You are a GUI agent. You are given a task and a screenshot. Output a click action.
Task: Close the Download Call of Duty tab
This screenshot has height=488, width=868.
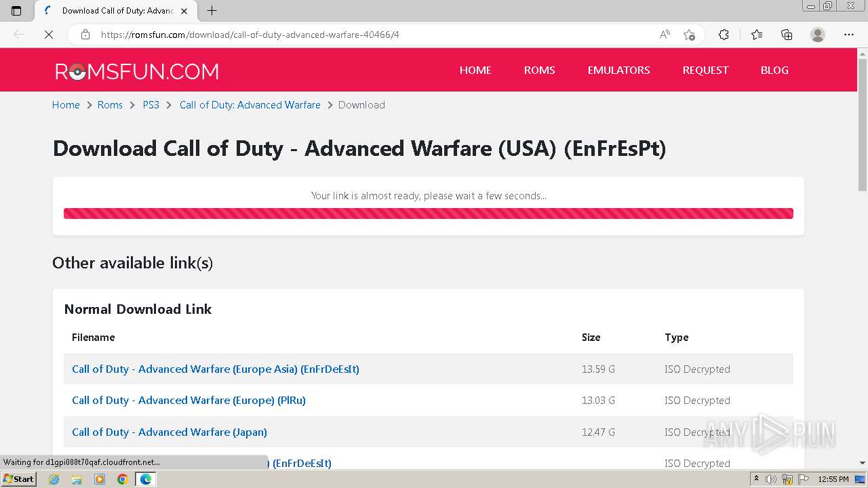click(184, 11)
